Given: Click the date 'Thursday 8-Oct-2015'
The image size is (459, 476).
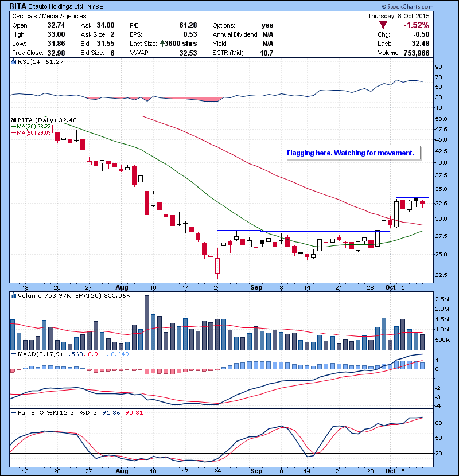Looking at the screenshot, I should [399, 16].
